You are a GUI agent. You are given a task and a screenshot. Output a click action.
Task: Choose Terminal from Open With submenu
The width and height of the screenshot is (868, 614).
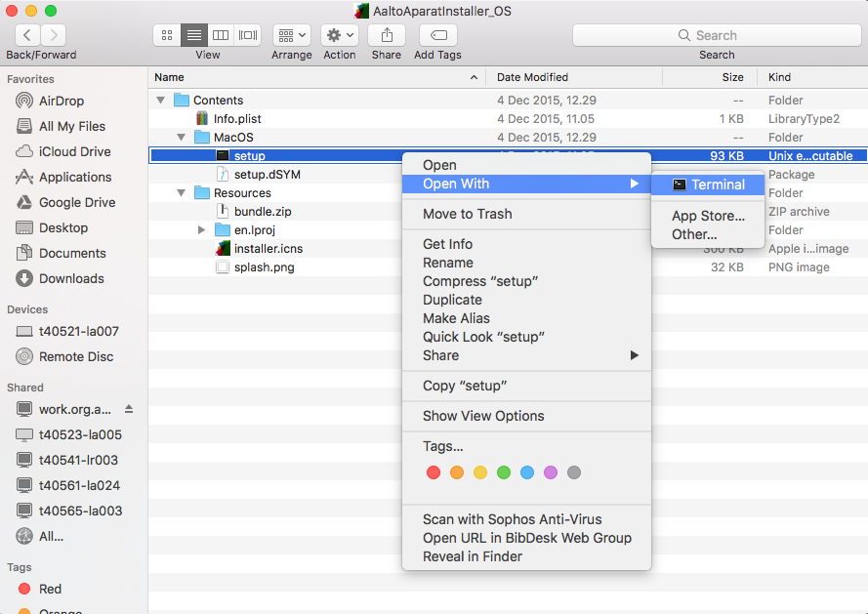(x=718, y=184)
